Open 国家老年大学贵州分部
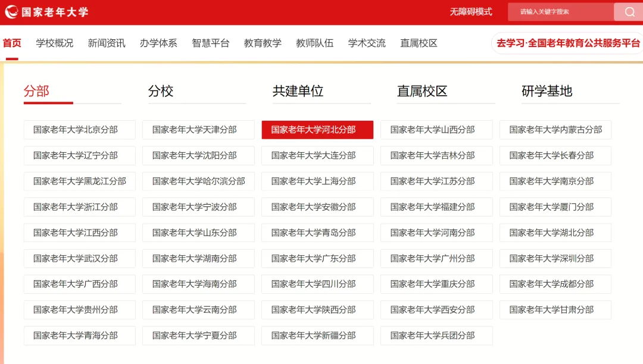This screenshot has height=364, width=643. (x=80, y=310)
